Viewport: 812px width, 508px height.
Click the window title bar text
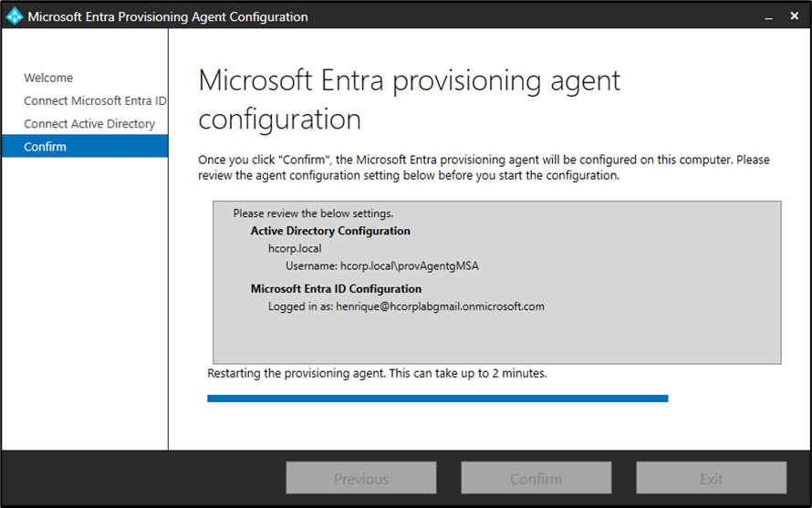pos(168,16)
